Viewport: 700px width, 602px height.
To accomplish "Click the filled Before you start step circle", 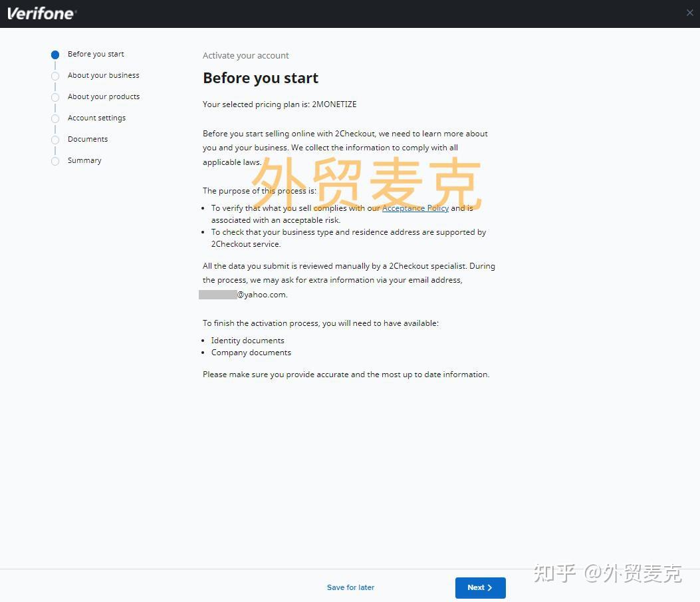I will click(x=55, y=55).
